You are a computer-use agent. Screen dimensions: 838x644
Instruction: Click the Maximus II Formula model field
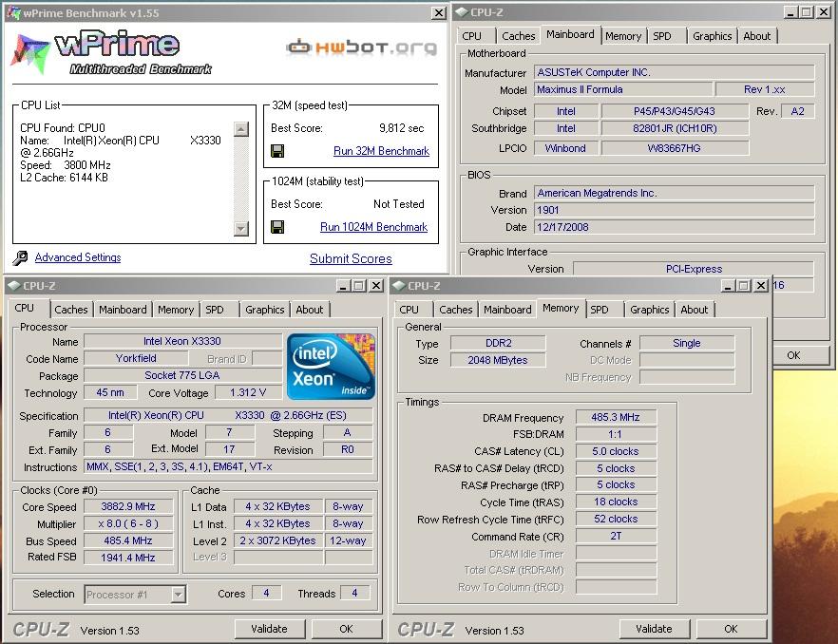[x=623, y=90]
